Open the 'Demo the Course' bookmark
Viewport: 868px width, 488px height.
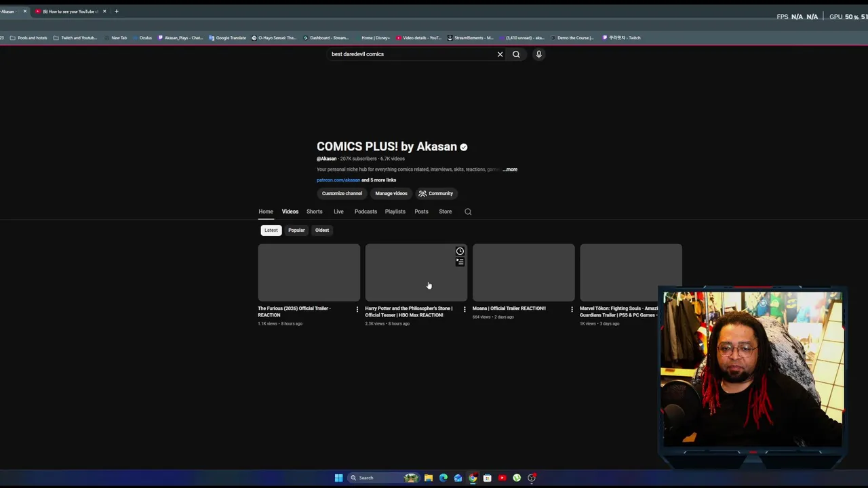[572, 38]
